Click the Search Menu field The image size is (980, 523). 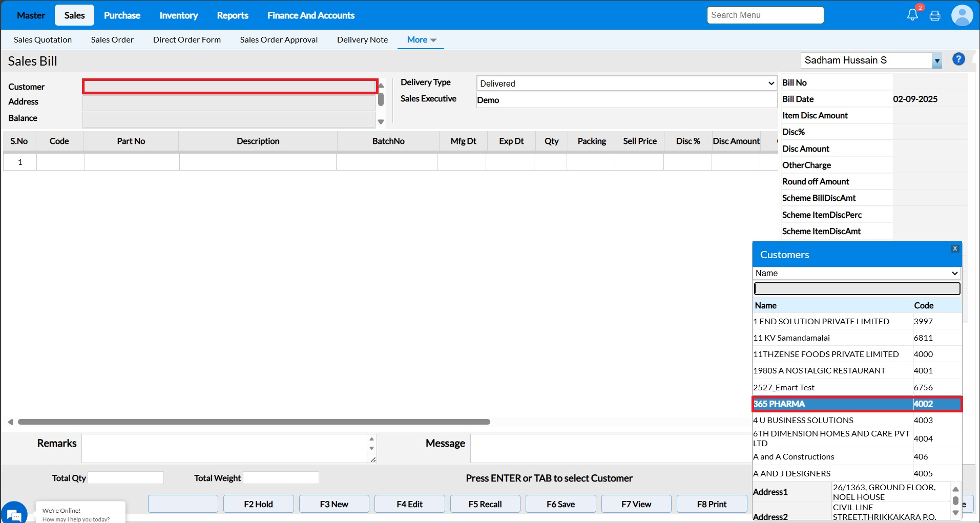click(x=765, y=15)
